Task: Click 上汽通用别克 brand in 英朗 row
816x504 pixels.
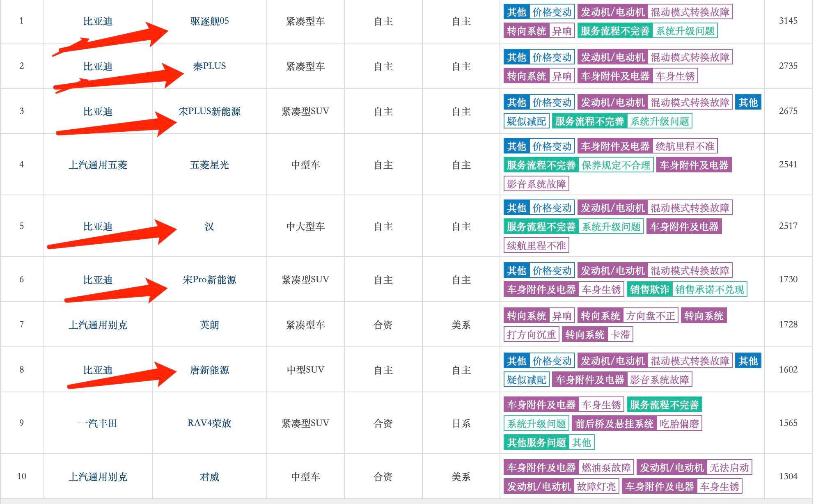Action: pyautogui.click(x=98, y=325)
